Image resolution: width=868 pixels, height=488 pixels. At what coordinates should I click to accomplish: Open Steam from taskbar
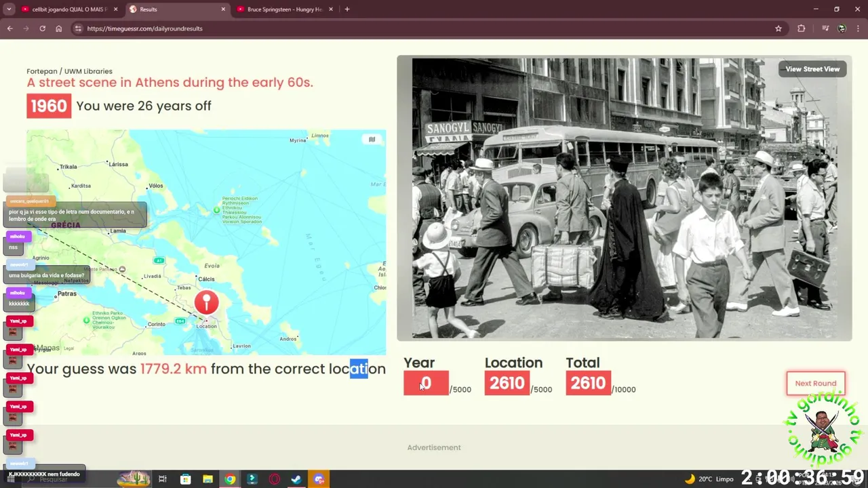296,479
